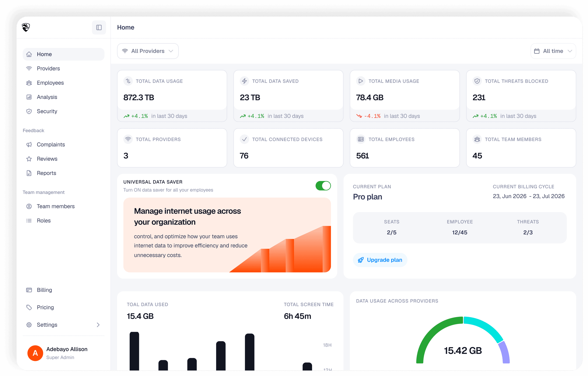
Task: Click the 6h 45m screen time value
Action: click(297, 316)
